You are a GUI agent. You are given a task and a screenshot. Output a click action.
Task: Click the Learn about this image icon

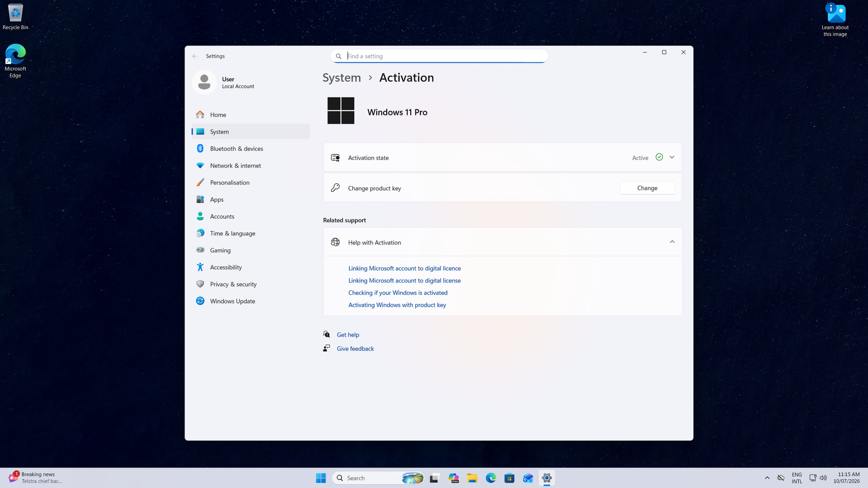point(835,20)
